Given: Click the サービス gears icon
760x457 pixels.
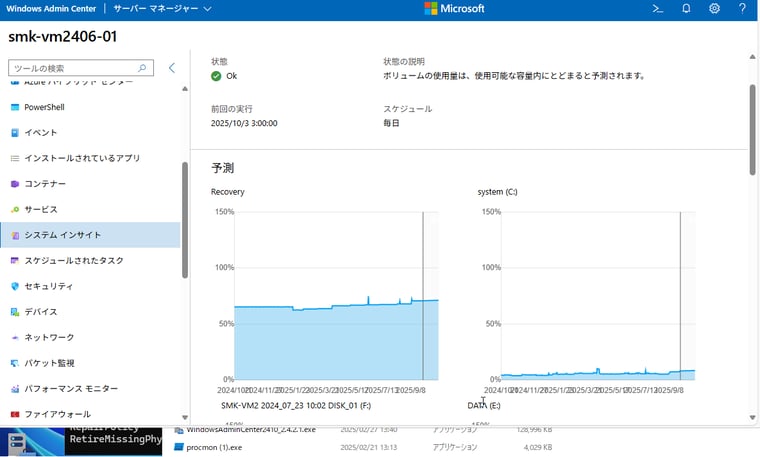Looking at the screenshot, I should (x=15, y=209).
